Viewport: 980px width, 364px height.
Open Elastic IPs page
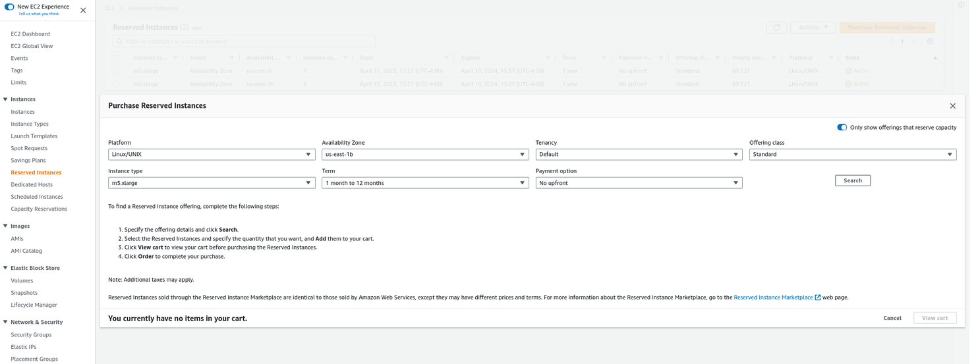24,347
